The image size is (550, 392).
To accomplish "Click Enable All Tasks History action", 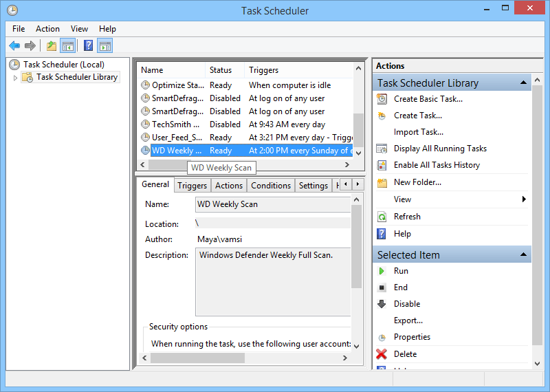I will coord(437,165).
